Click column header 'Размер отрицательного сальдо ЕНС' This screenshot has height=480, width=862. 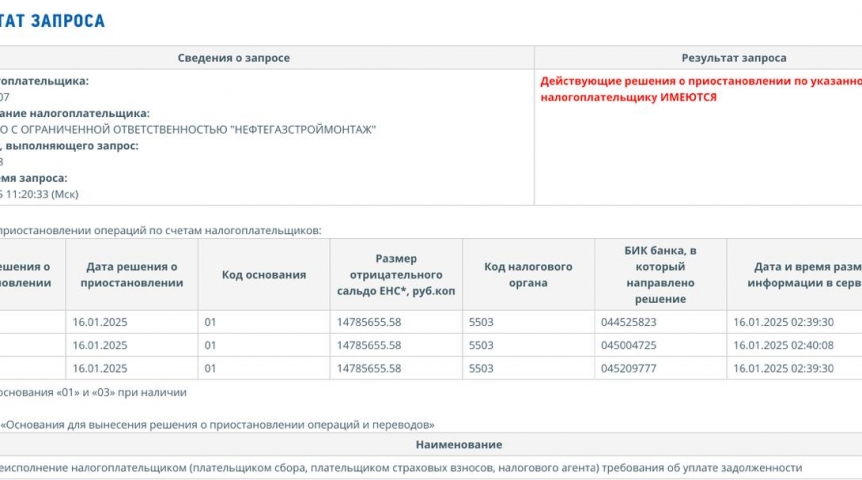396,275
